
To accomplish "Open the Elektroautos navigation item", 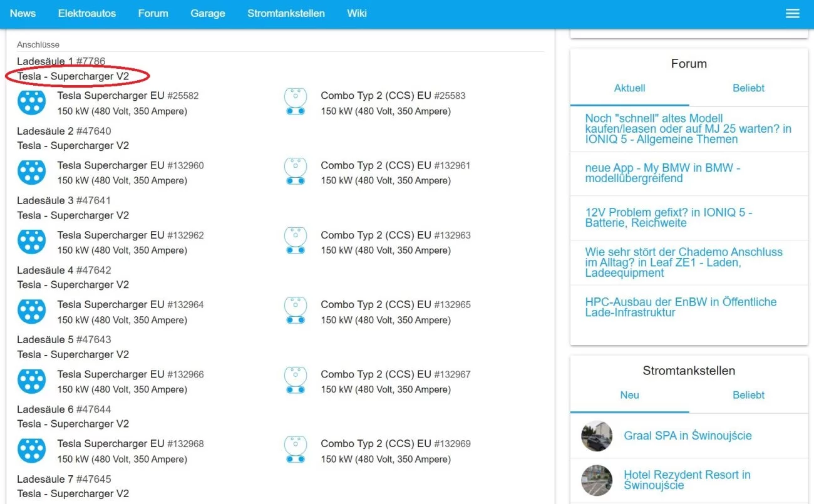I will click(x=87, y=14).
